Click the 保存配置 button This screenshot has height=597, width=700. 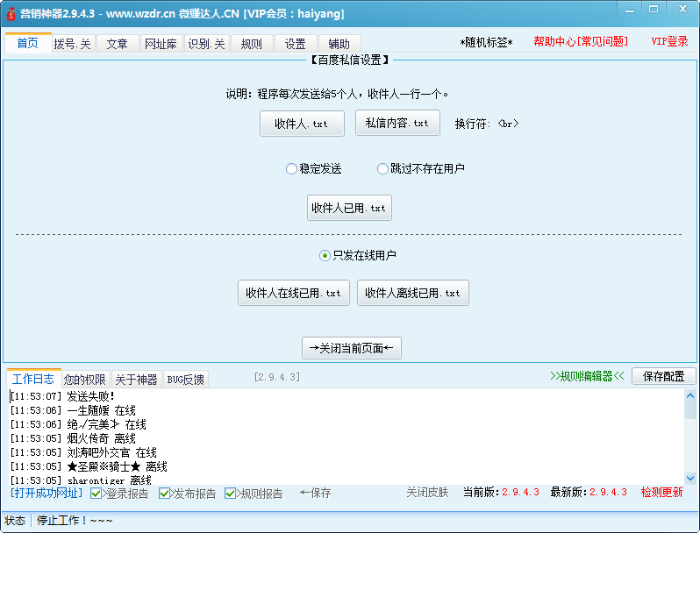point(663,376)
